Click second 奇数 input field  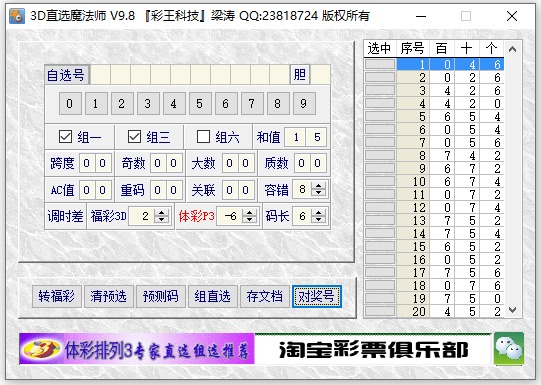(x=174, y=163)
